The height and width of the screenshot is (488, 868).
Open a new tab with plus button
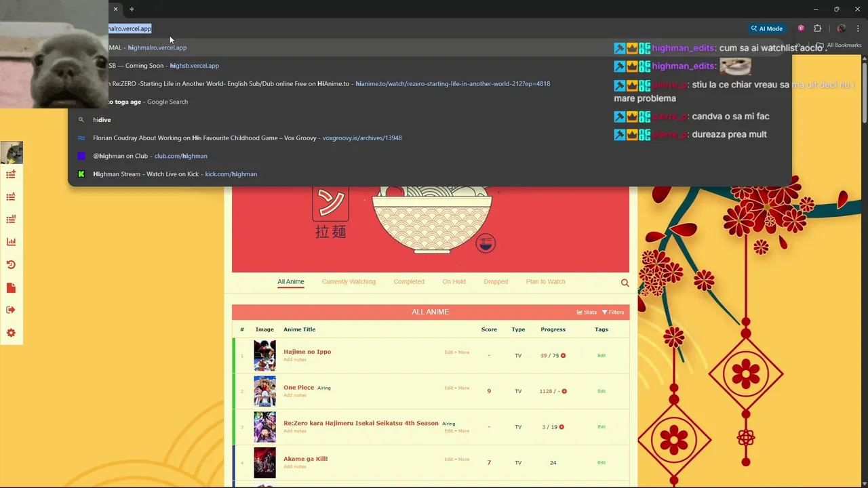[132, 9]
